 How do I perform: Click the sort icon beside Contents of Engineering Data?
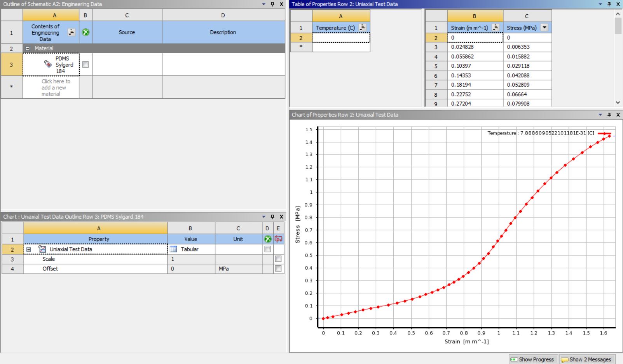click(x=71, y=32)
